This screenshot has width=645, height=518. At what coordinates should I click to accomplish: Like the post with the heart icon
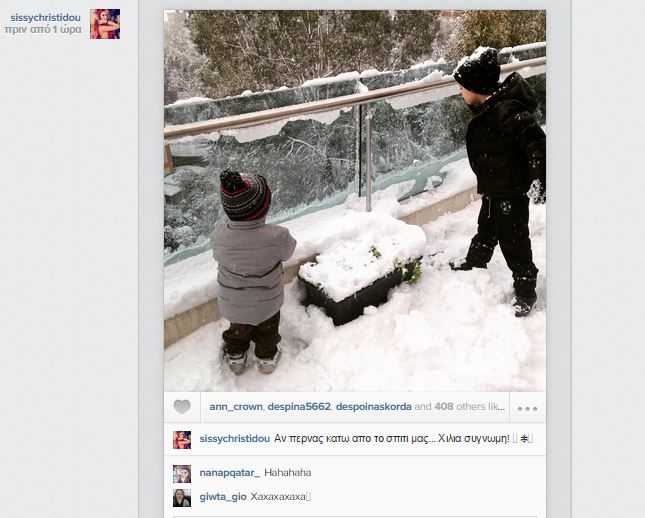182,407
